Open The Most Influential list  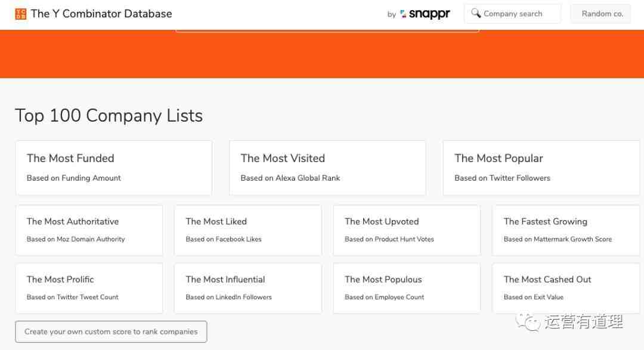[x=247, y=288]
